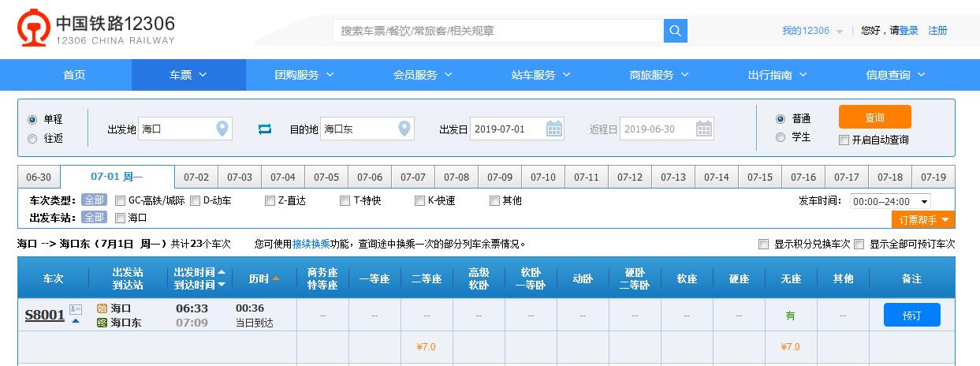Open the 团购服务 navigation menu

tap(304, 75)
